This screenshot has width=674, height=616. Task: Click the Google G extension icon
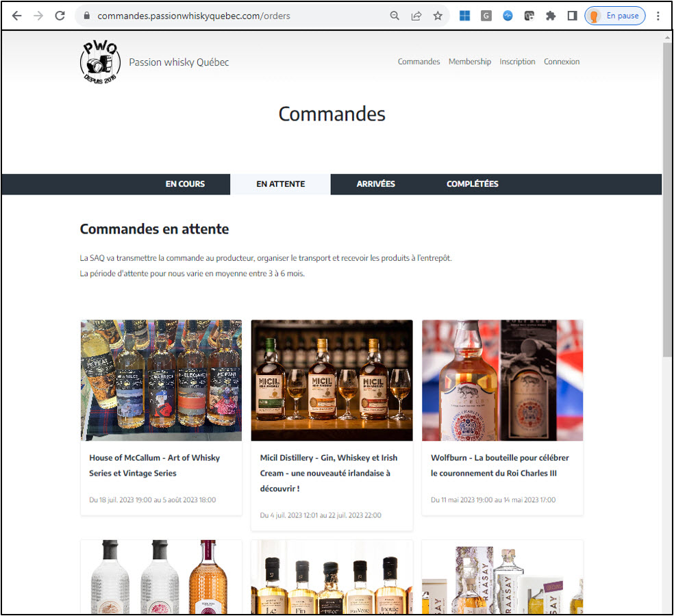[x=486, y=15]
